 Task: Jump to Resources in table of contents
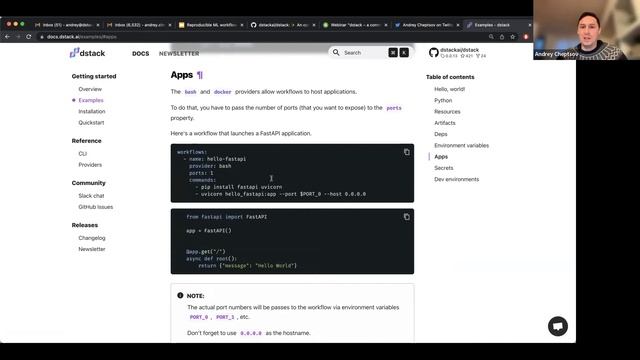coord(447,111)
